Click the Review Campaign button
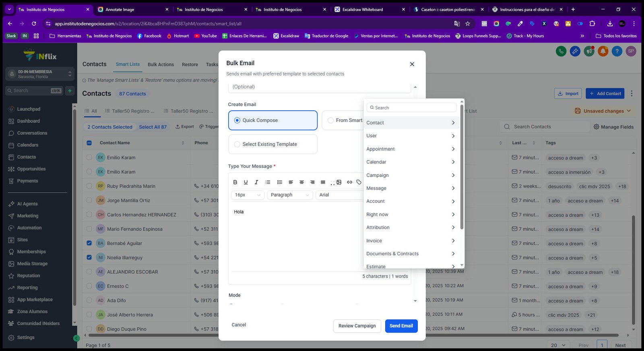Image resolution: width=644 pixels, height=351 pixels. (357, 326)
